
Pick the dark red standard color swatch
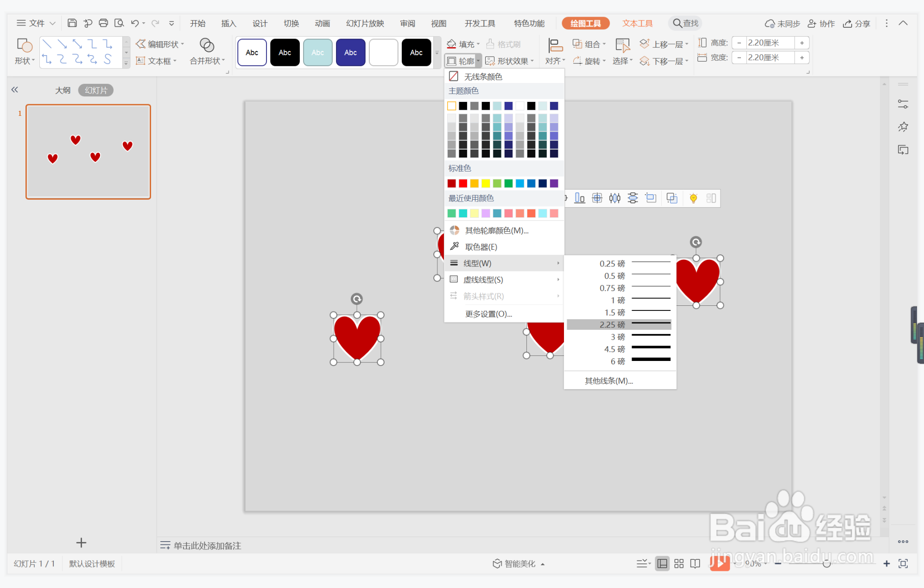point(451,183)
